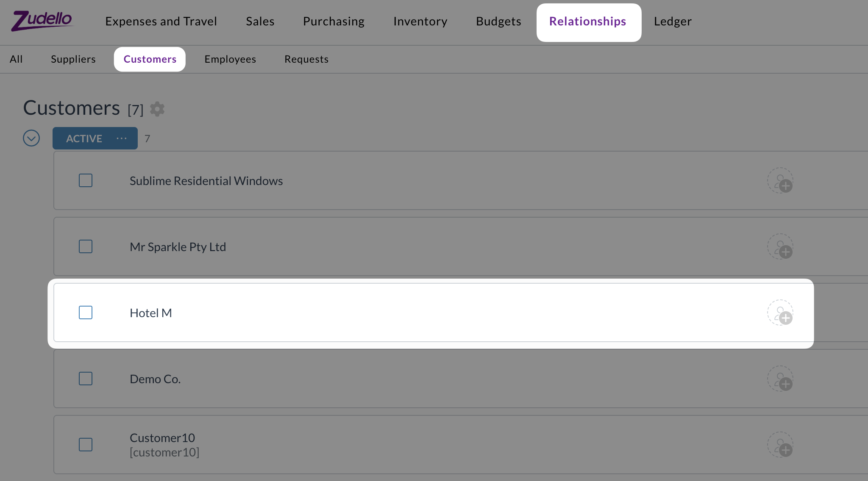
Task: Tick the Sublime Residential Windows checkbox
Action: point(86,180)
